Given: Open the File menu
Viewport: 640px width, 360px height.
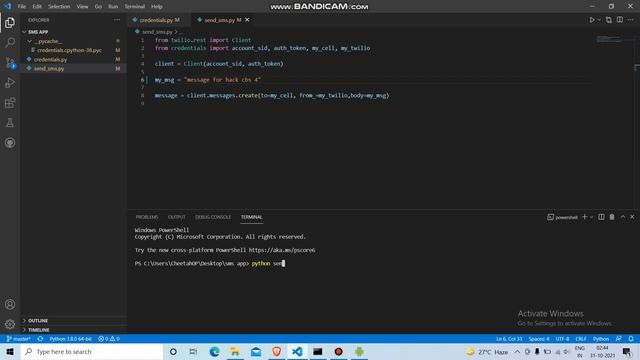Looking at the screenshot, I should click(22, 7).
